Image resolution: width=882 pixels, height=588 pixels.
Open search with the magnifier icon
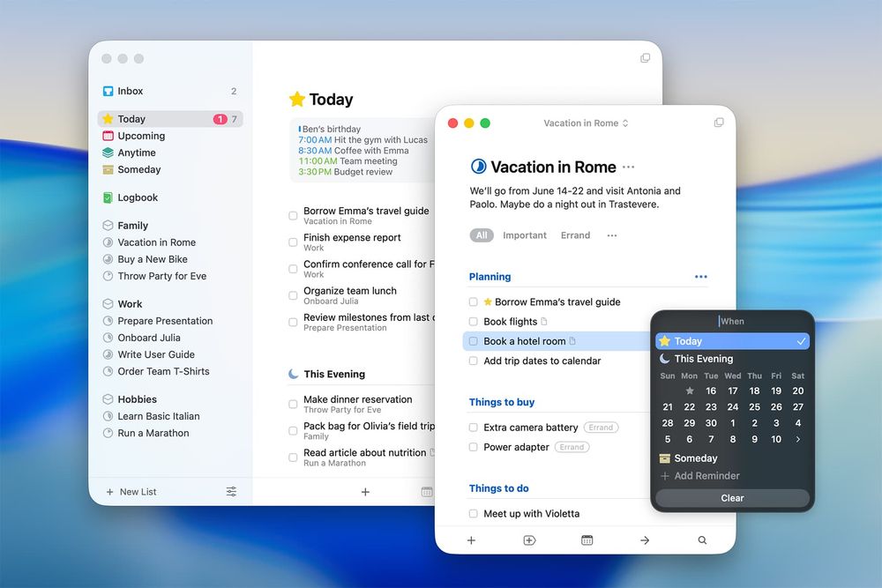pos(701,540)
